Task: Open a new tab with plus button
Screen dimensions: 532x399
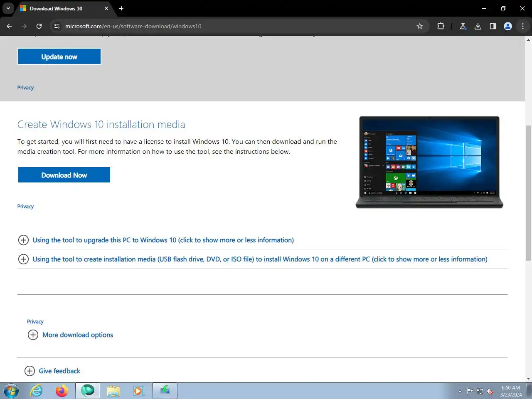Action: pyautogui.click(x=121, y=8)
